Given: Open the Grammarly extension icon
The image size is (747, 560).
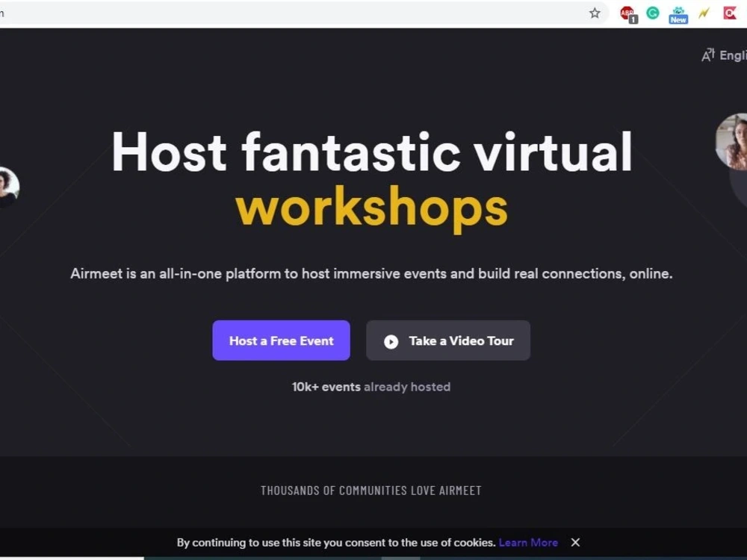Looking at the screenshot, I should click(653, 13).
